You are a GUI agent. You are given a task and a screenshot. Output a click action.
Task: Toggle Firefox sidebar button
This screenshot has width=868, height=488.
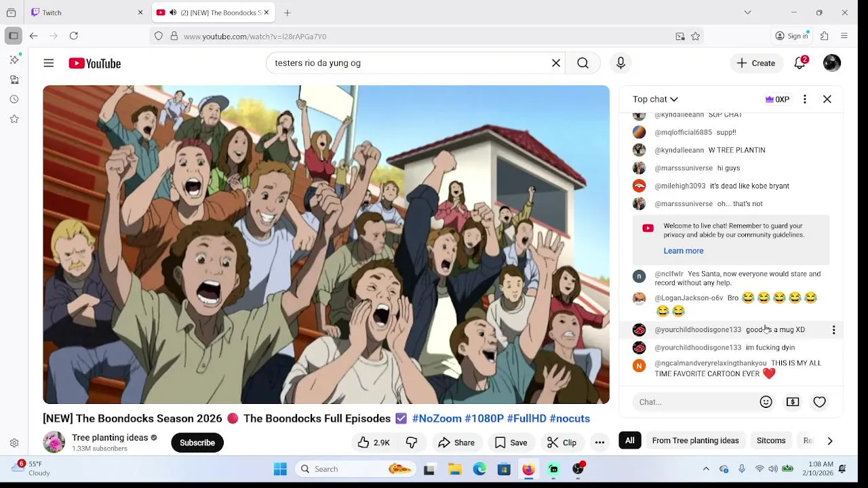coord(14,36)
